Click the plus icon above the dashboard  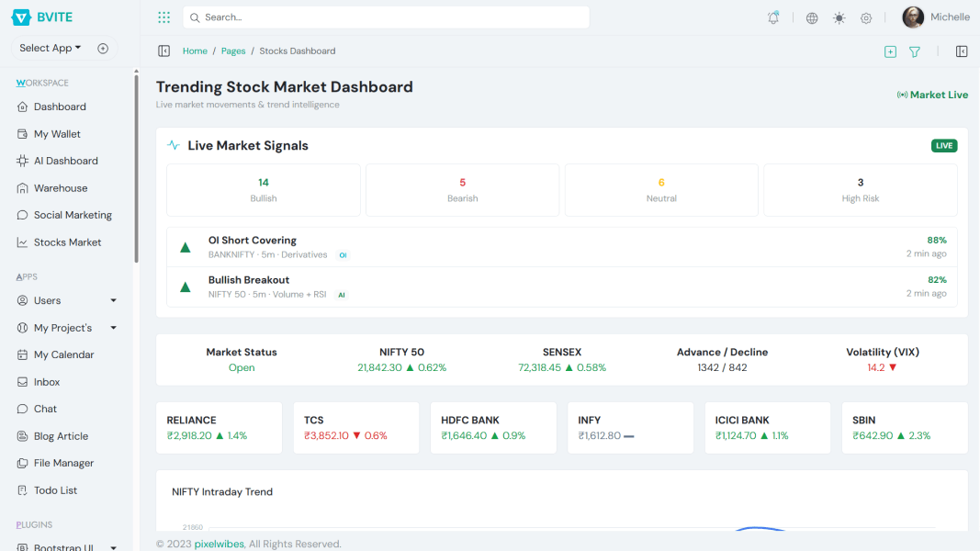[890, 51]
